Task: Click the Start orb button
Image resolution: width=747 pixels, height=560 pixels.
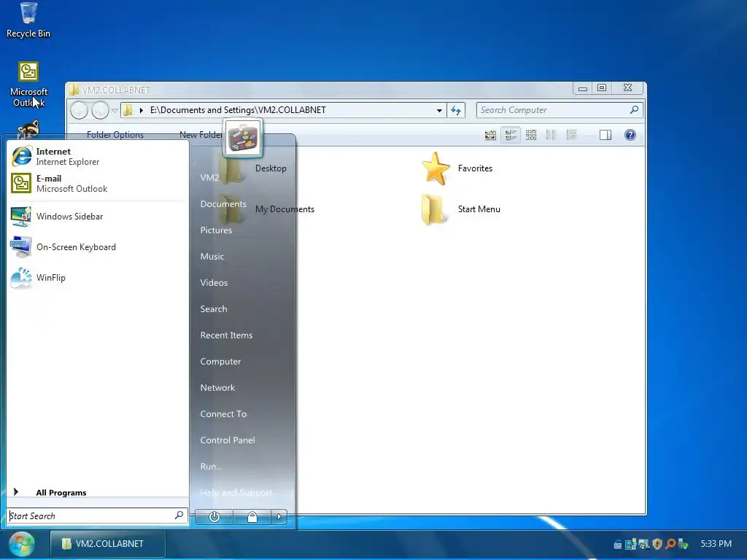Action: click(21, 544)
